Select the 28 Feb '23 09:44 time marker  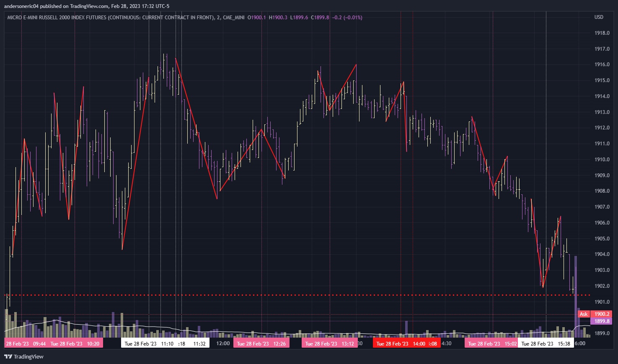point(26,343)
